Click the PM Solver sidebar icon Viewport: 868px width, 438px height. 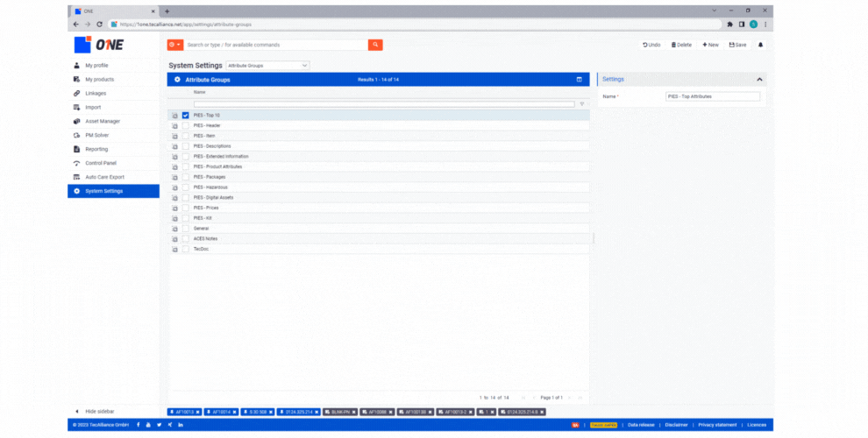(x=77, y=135)
